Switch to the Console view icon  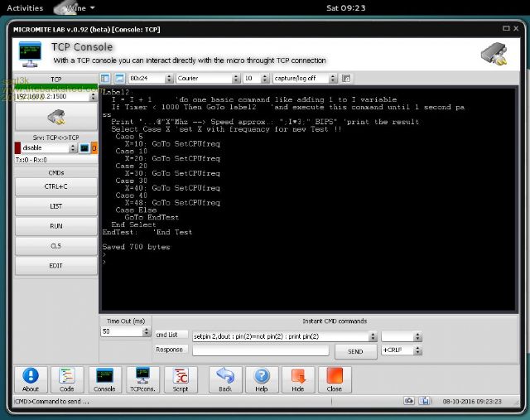click(105, 377)
